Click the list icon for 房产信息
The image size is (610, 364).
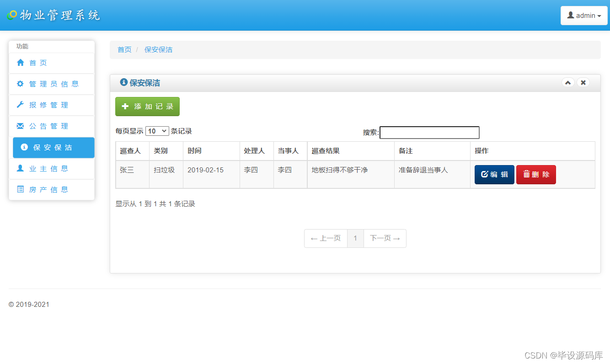tap(20, 189)
